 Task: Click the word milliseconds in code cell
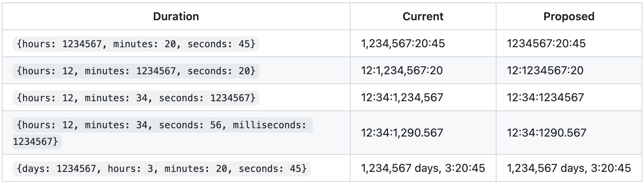(270, 125)
